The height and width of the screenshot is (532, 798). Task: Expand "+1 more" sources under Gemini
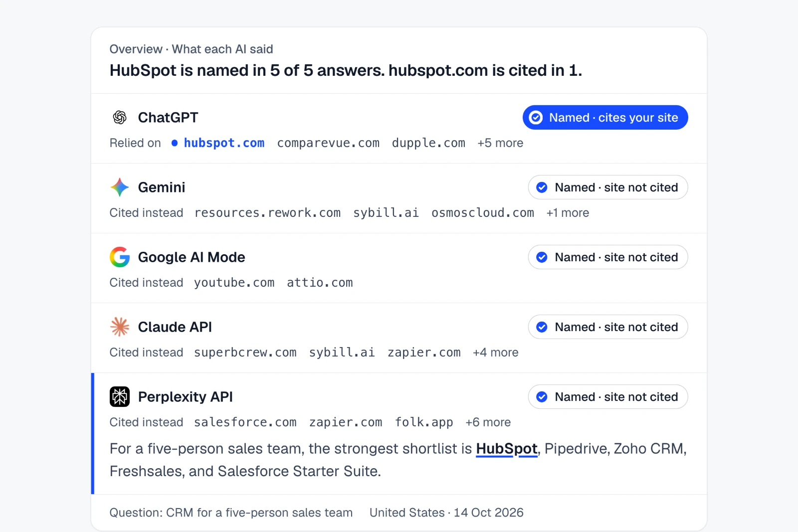point(568,213)
